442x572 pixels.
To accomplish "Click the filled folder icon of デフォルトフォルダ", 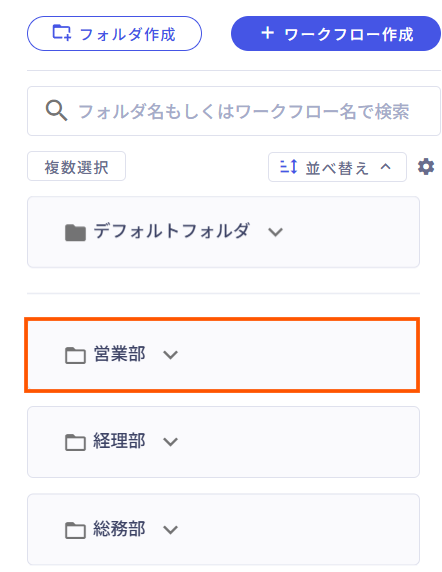I will tap(75, 232).
